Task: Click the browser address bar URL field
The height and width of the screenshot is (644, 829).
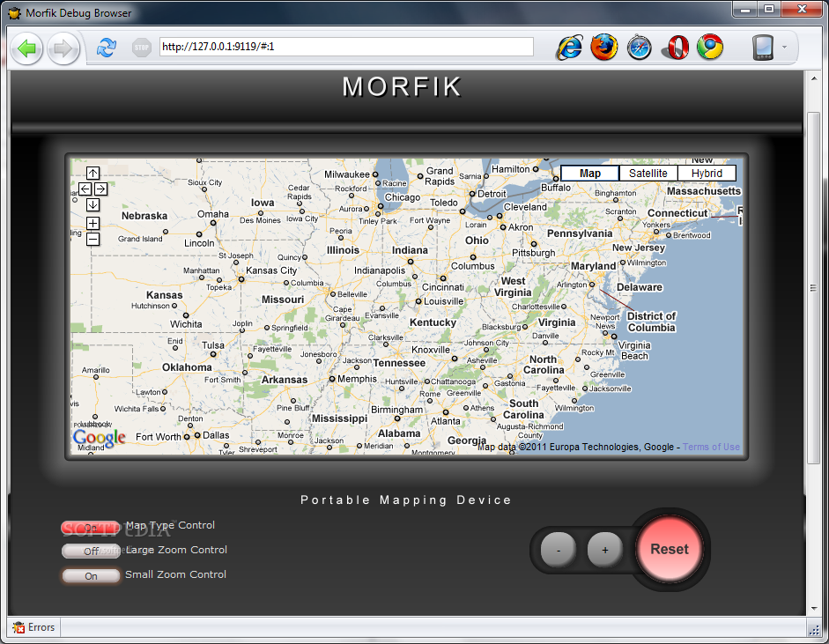Action: (x=346, y=47)
